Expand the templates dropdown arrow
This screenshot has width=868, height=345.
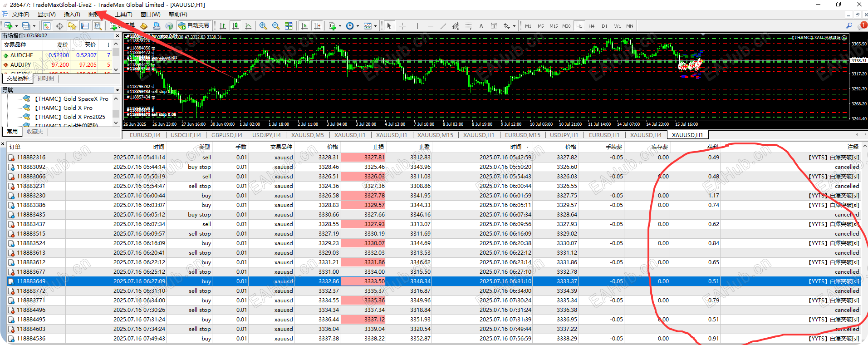[375, 26]
